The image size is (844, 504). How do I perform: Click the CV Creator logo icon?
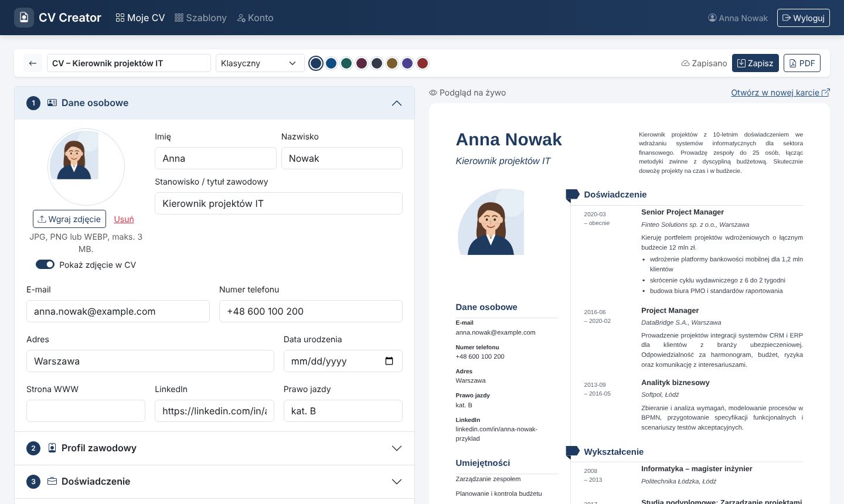coord(24,18)
